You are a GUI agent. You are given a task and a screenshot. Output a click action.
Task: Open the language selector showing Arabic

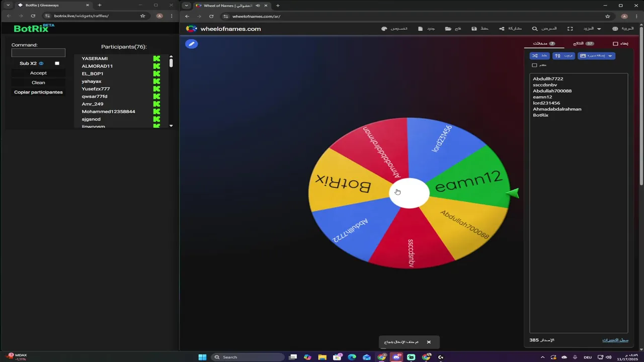623,29
